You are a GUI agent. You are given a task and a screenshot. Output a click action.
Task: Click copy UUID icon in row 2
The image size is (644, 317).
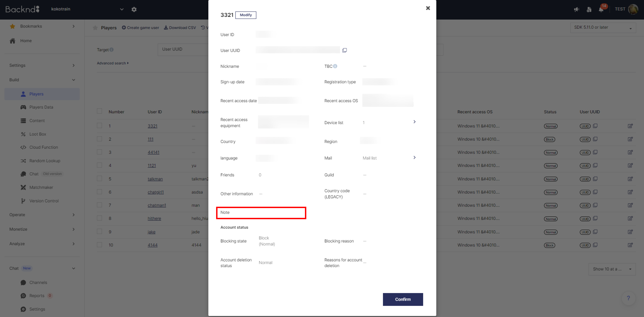point(595,139)
